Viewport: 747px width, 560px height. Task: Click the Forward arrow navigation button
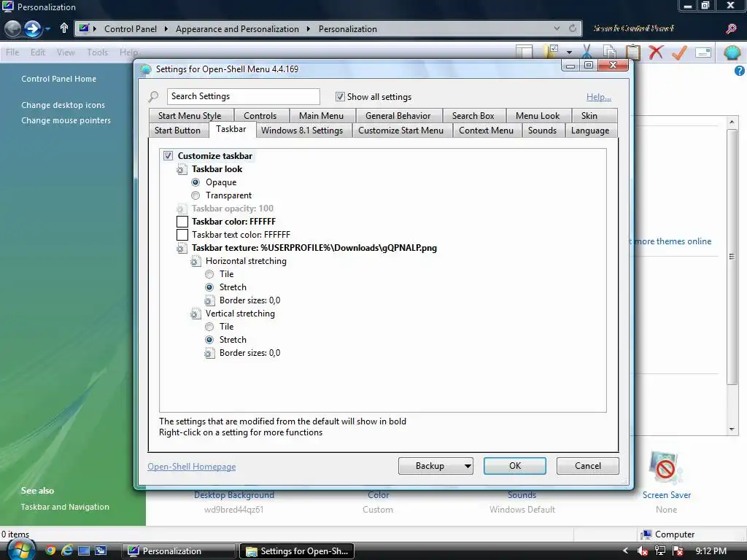click(x=32, y=28)
